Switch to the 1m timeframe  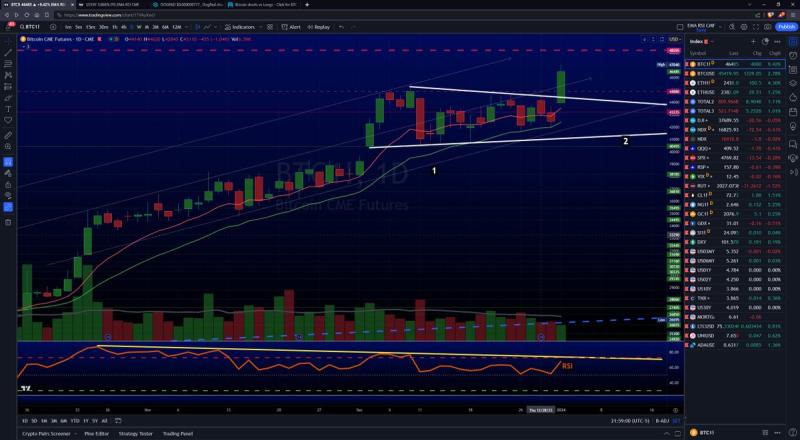[x=68, y=27]
